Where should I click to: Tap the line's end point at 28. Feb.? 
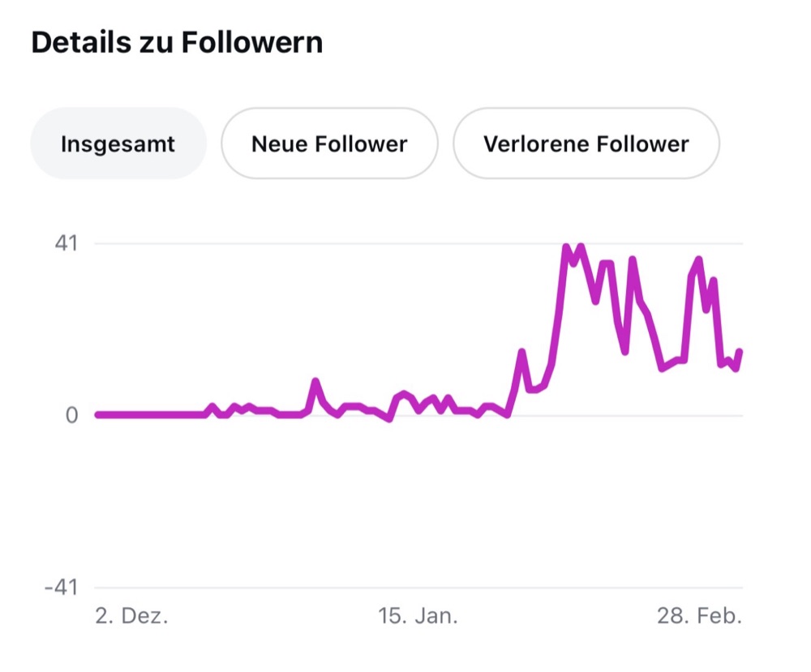(740, 353)
